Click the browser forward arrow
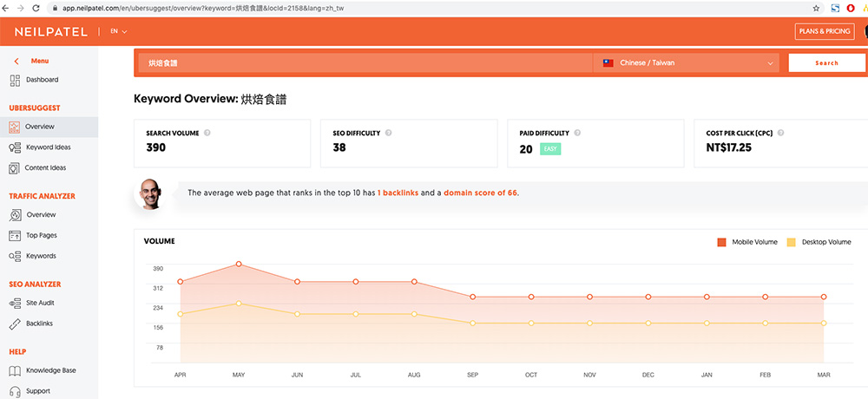 pyautogui.click(x=21, y=9)
